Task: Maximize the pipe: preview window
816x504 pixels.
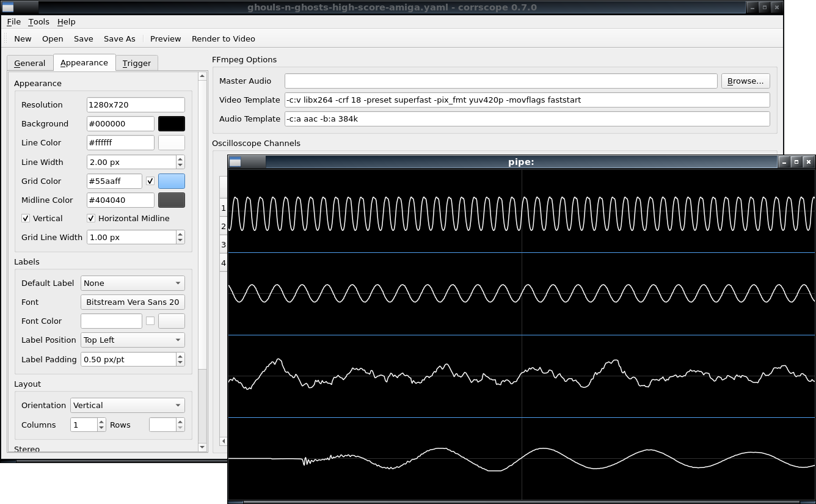Action: tap(796, 162)
